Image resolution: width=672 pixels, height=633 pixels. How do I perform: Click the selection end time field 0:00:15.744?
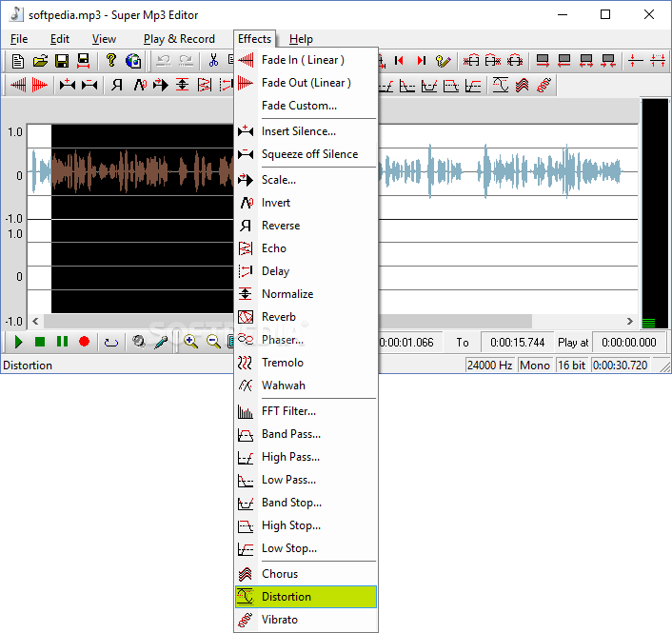(x=517, y=343)
